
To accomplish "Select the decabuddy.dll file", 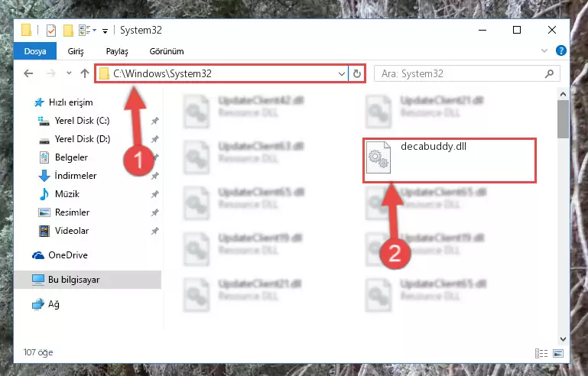I will (450, 160).
